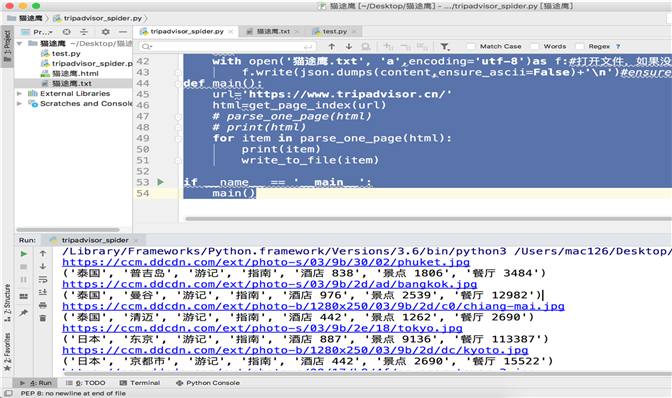Click the down the stack trace arrow
The height and width of the screenshot is (398, 672).
click(x=43, y=266)
